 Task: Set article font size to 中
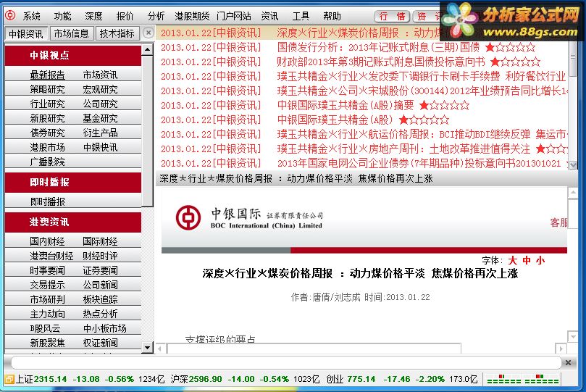click(527, 260)
